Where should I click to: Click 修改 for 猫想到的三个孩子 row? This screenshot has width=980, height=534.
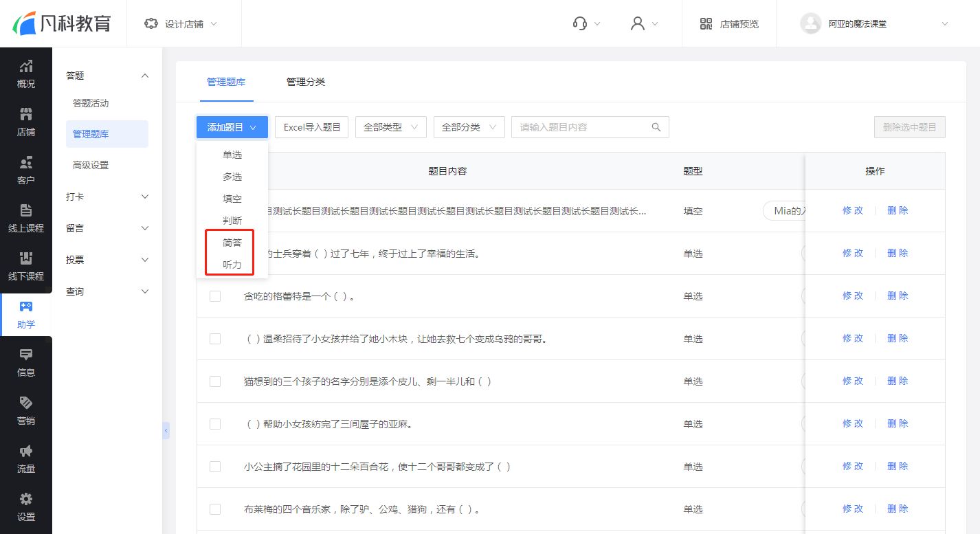click(853, 381)
